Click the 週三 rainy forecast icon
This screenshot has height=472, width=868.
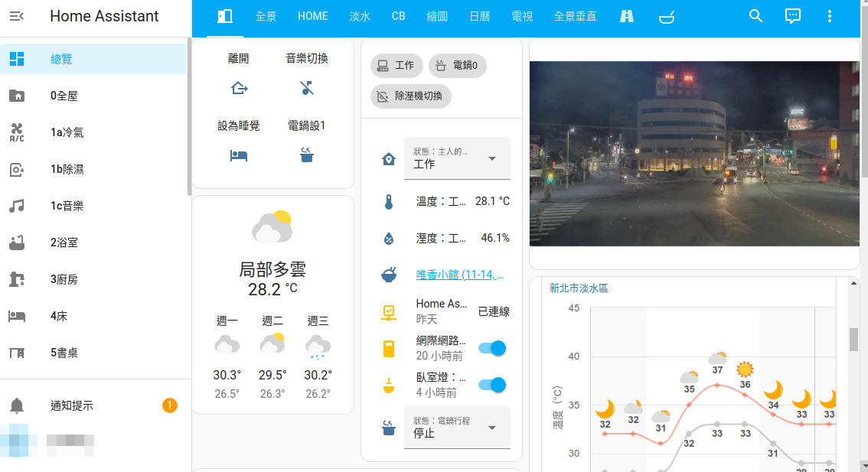318,347
